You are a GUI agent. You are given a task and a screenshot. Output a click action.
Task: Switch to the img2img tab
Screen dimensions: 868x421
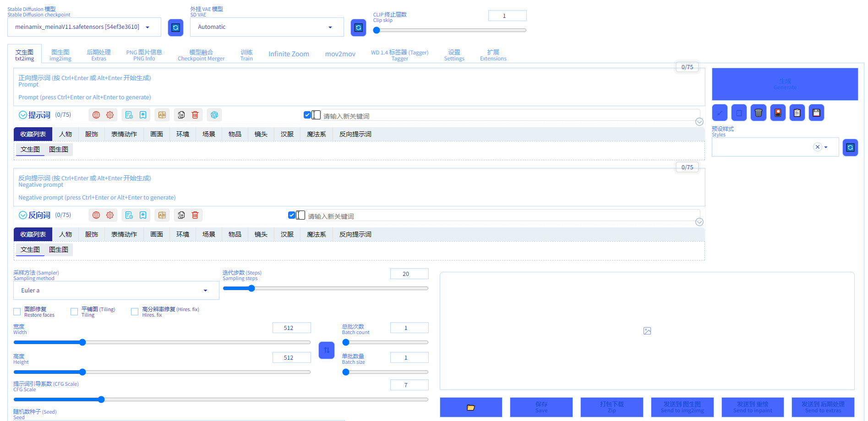point(60,55)
